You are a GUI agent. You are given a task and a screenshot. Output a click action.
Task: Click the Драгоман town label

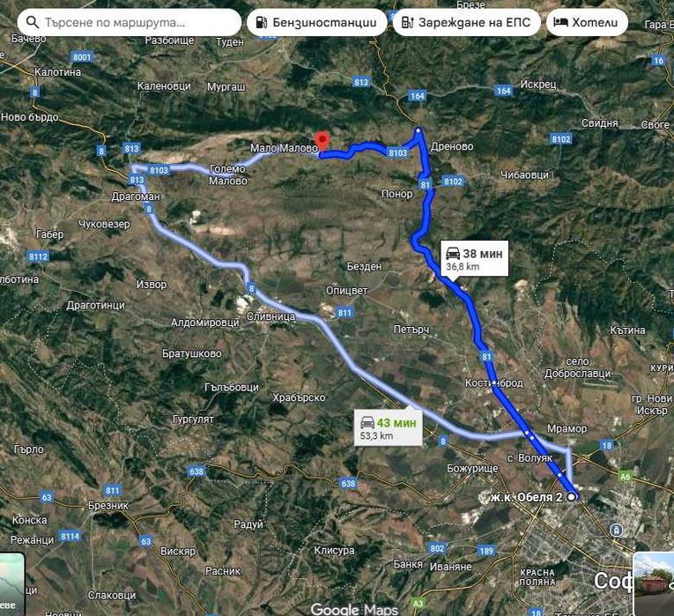click(x=136, y=197)
